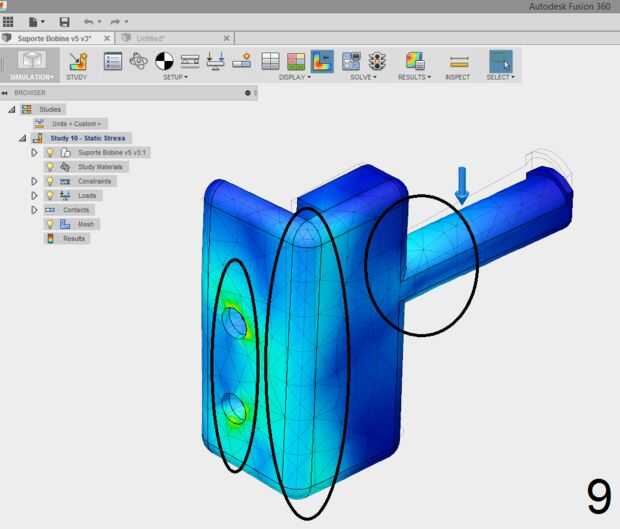Viewport: 620px width, 529px height.
Task: Click the red-green color display icon
Action: point(296,61)
